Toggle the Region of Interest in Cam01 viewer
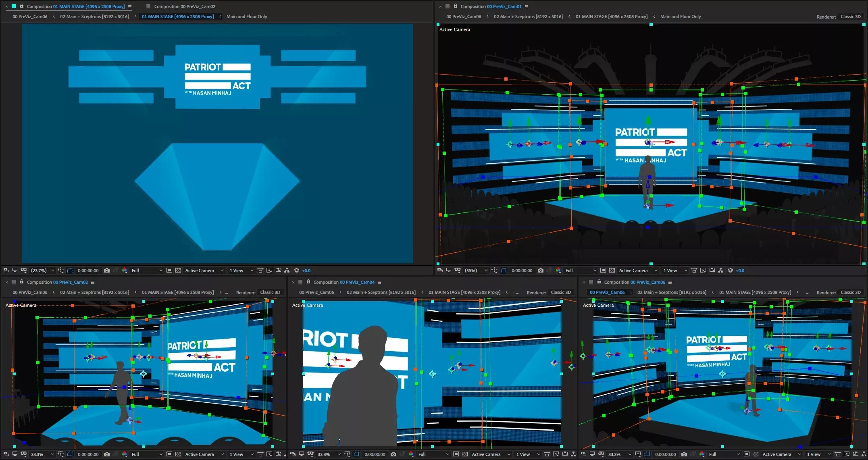This screenshot has height=460, width=868. tap(603, 271)
